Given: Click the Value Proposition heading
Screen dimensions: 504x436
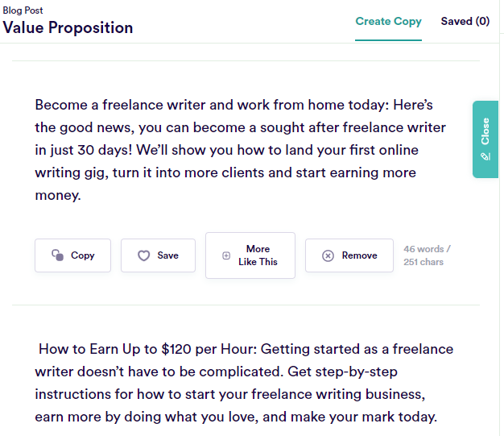Looking at the screenshot, I should [68, 27].
